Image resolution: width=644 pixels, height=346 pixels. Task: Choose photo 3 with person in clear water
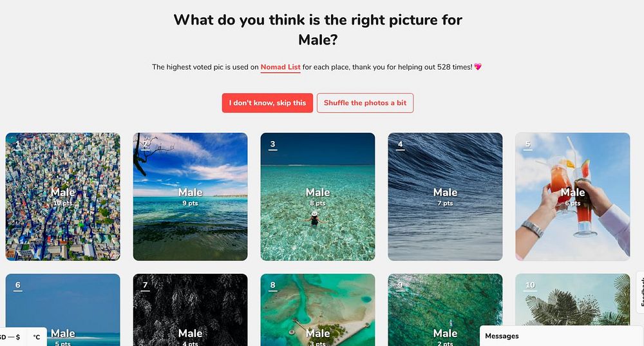(x=317, y=197)
